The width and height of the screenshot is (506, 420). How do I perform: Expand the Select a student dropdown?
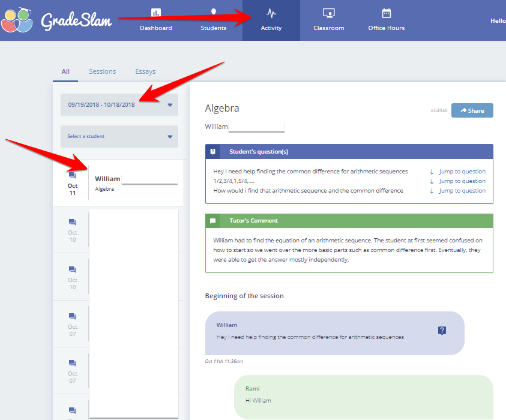tap(119, 136)
